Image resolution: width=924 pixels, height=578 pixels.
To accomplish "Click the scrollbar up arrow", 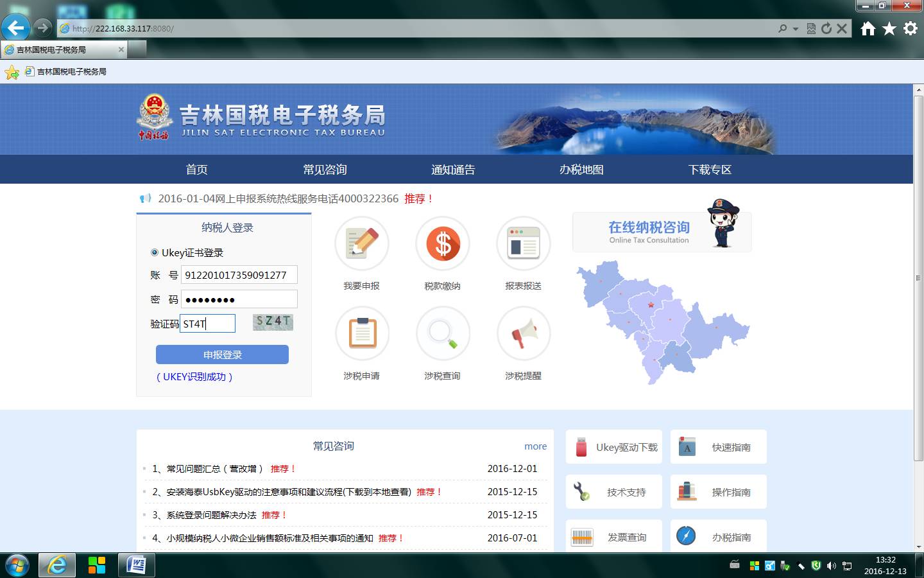I will tap(918, 89).
